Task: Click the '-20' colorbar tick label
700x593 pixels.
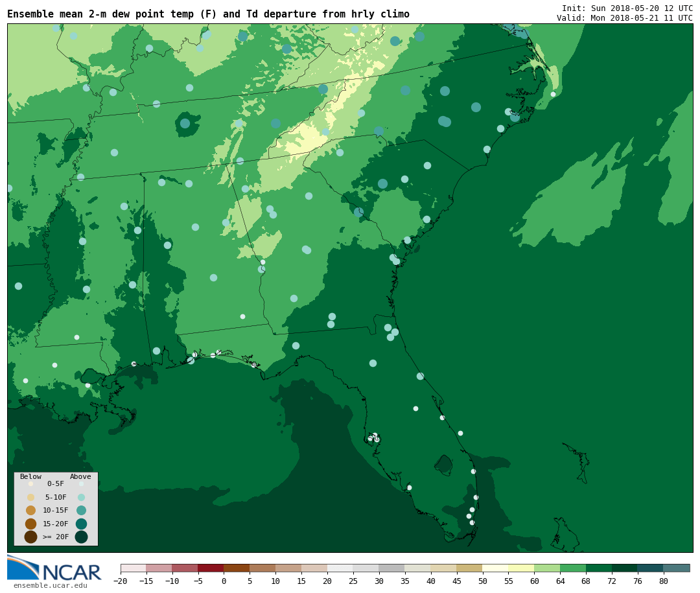Action: [121, 581]
